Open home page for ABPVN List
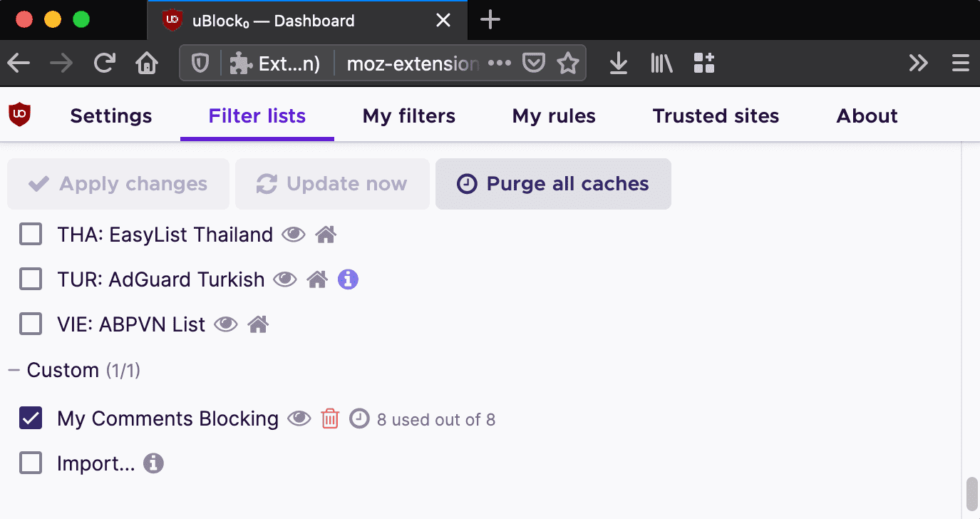Image resolution: width=980 pixels, height=519 pixels. [258, 324]
